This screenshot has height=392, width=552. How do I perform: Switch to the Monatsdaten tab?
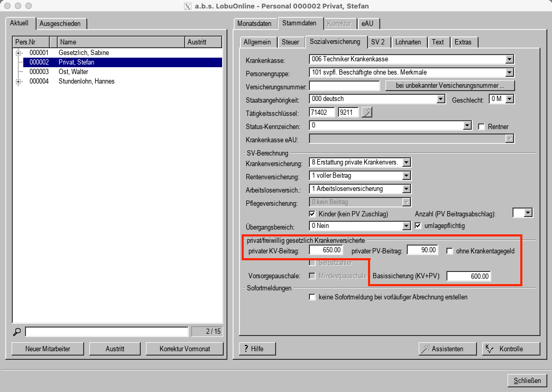(254, 24)
